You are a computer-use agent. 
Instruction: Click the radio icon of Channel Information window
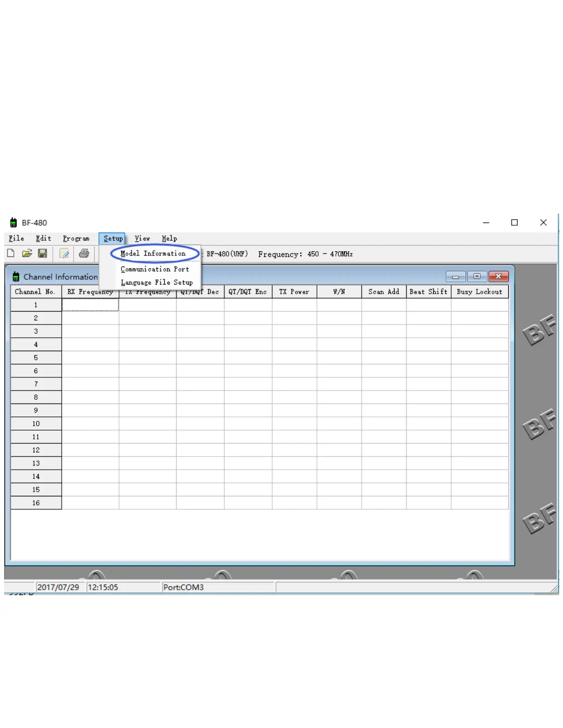click(x=16, y=277)
